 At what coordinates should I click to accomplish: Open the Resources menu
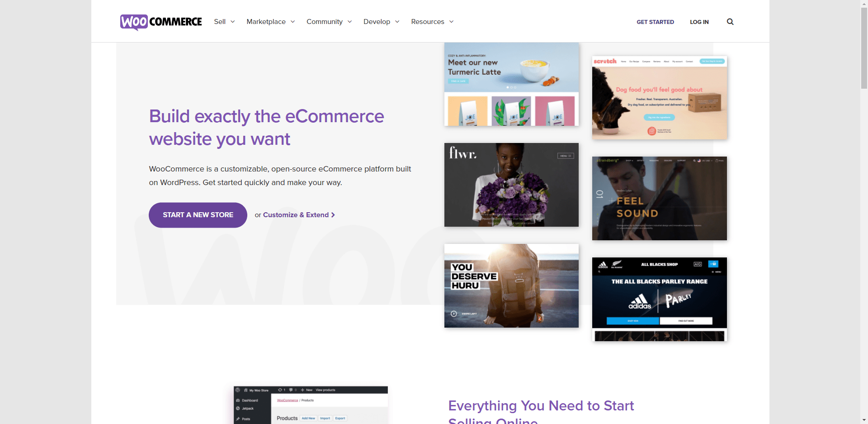pos(432,22)
